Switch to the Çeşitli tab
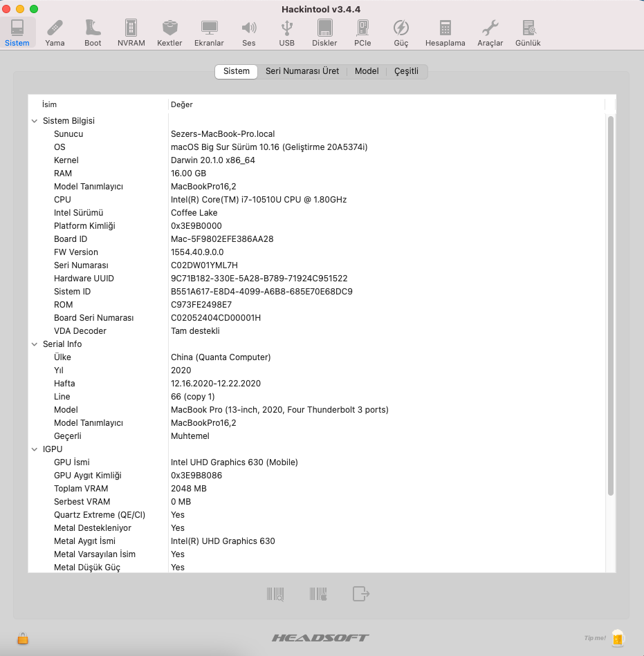 [406, 71]
